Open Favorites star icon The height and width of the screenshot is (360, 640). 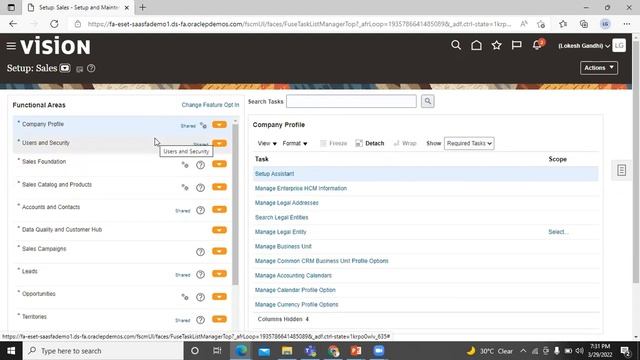tap(496, 45)
